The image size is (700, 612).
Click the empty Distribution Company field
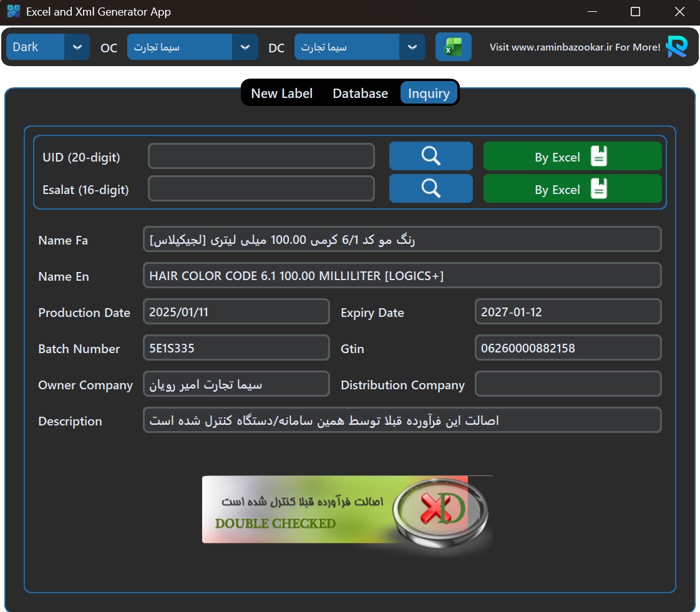[x=567, y=384]
